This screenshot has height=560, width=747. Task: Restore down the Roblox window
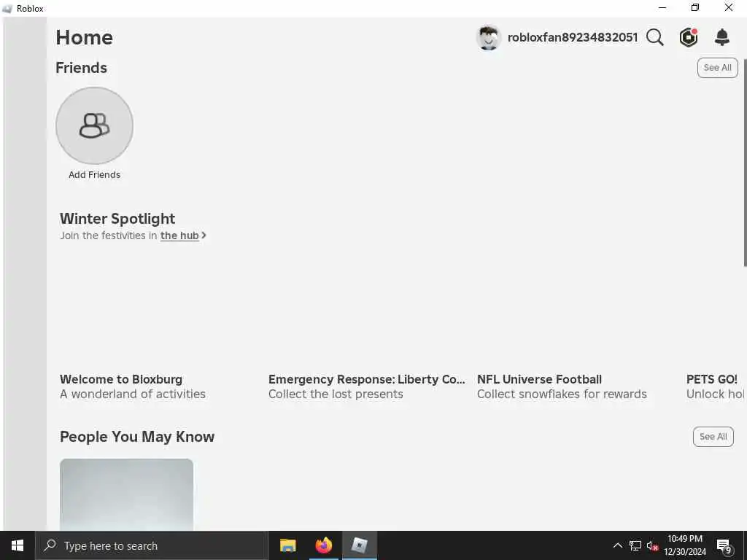tap(695, 7)
